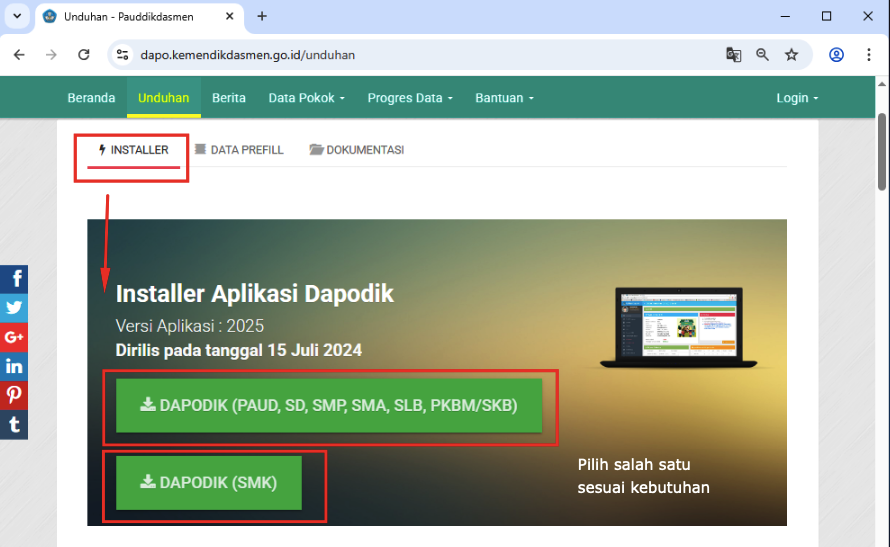Image resolution: width=890 pixels, height=547 pixels.
Task: Open Chrome profile avatar
Action: click(x=836, y=55)
